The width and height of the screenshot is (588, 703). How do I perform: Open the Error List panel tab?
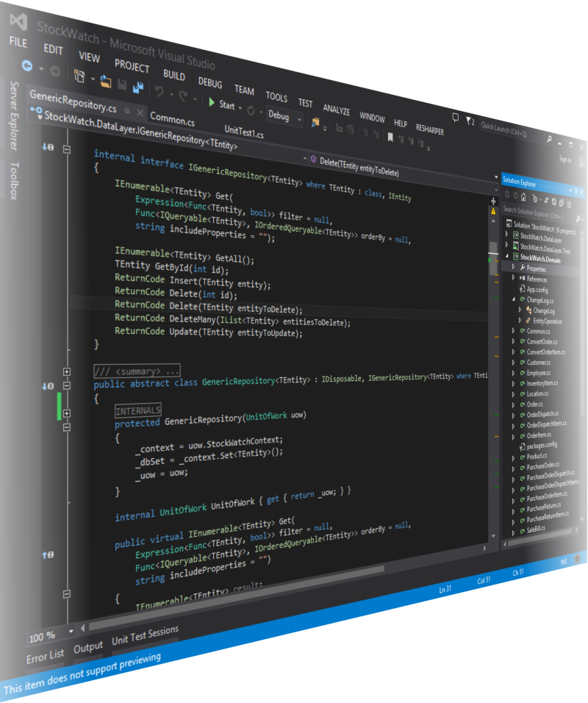[46, 656]
